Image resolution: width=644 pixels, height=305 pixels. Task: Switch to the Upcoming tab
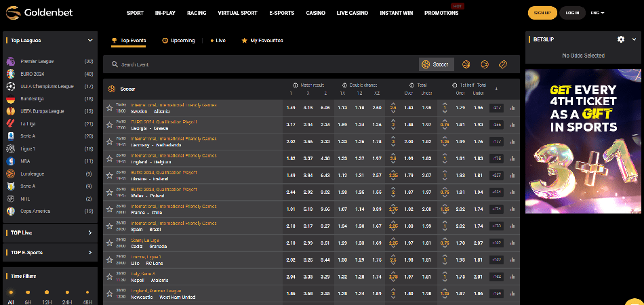(x=178, y=41)
